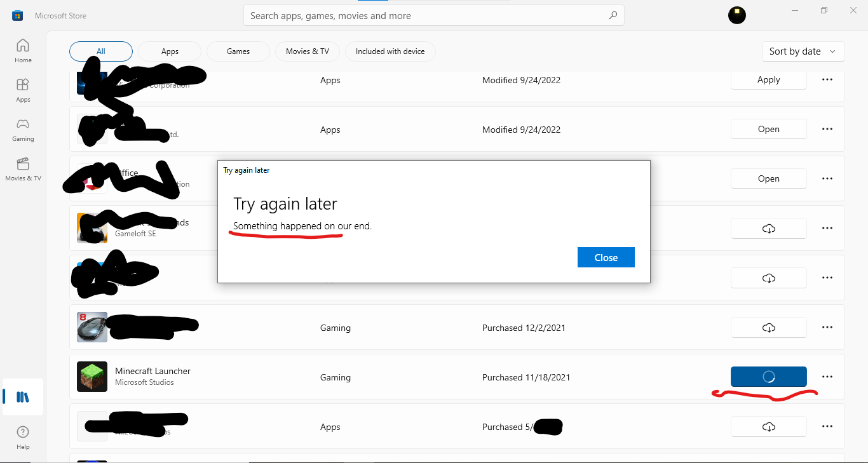Close the Try again later dialog
The image size is (868, 463).
[x=606, y=257]
